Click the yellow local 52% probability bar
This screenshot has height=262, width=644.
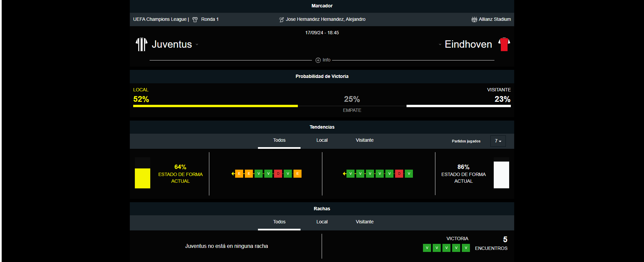point(215,106)
